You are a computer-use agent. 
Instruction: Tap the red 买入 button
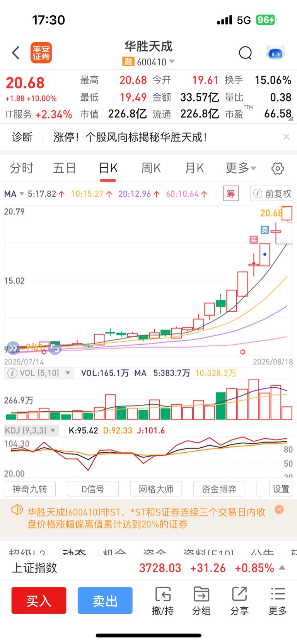click(39, 600)
